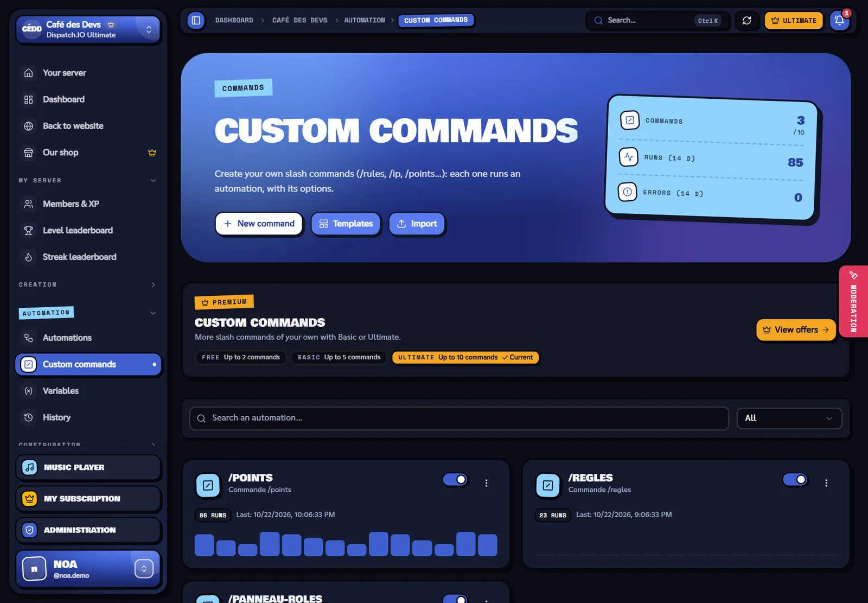Click the My Subscription crown icon
This screenshot has height=603, width=868.
point(30,498)
